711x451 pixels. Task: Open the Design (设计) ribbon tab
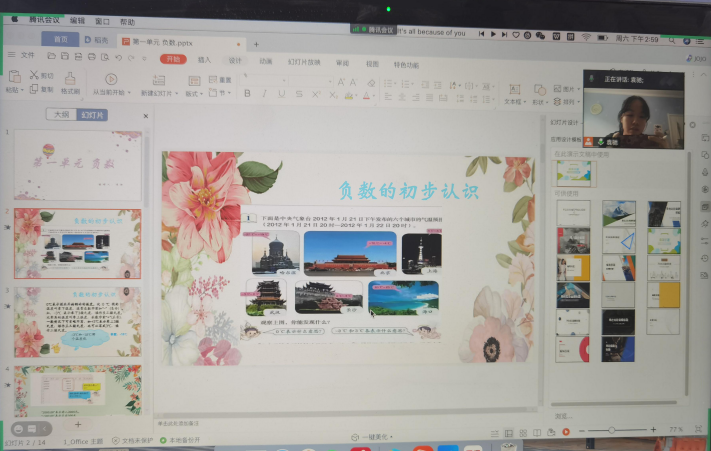coord(235,59)
